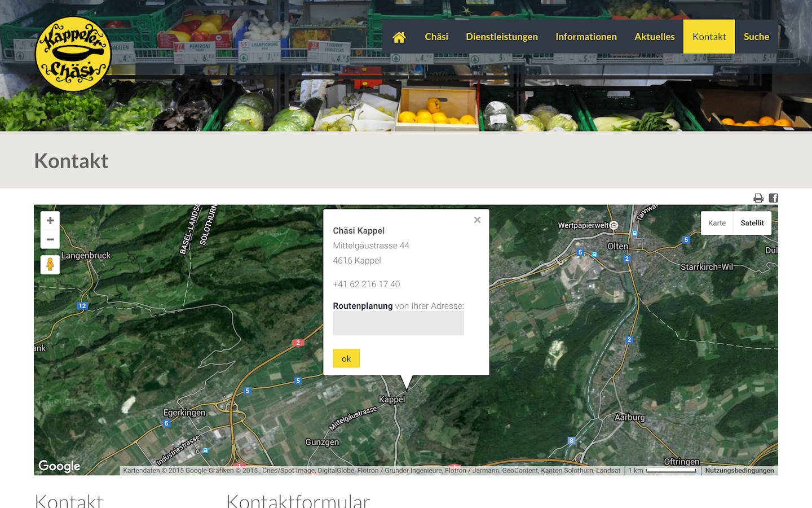Expand the Aktuelles menu
Image resolution: width=812 pixels, height=508 pixels.
click(x=654, y=37)
